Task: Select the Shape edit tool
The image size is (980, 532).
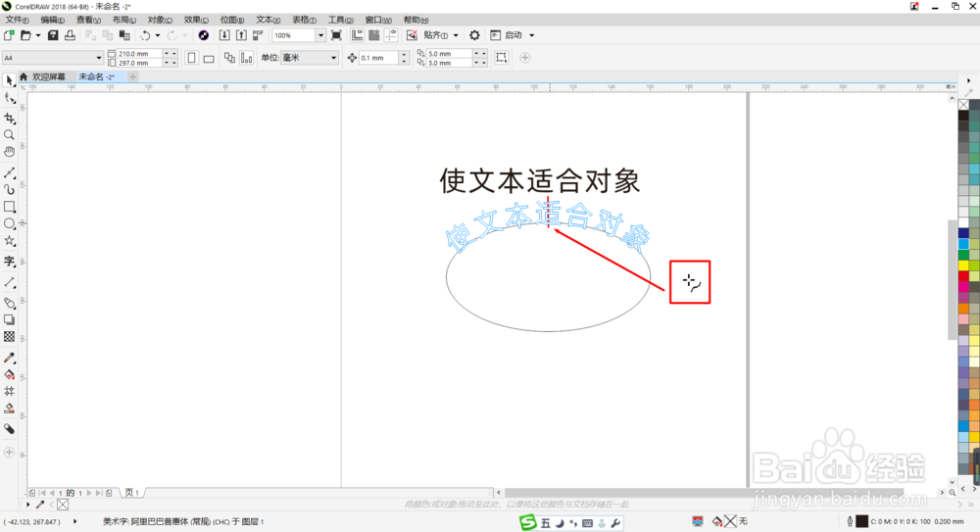Action: (x=9, y=99)
